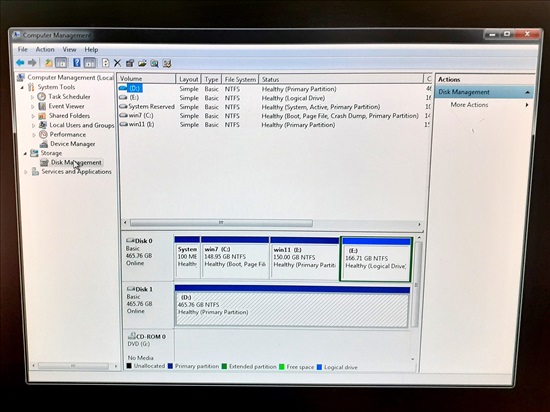
Task: Select Event Viewer in System Tools
Action: click(66, 106)
